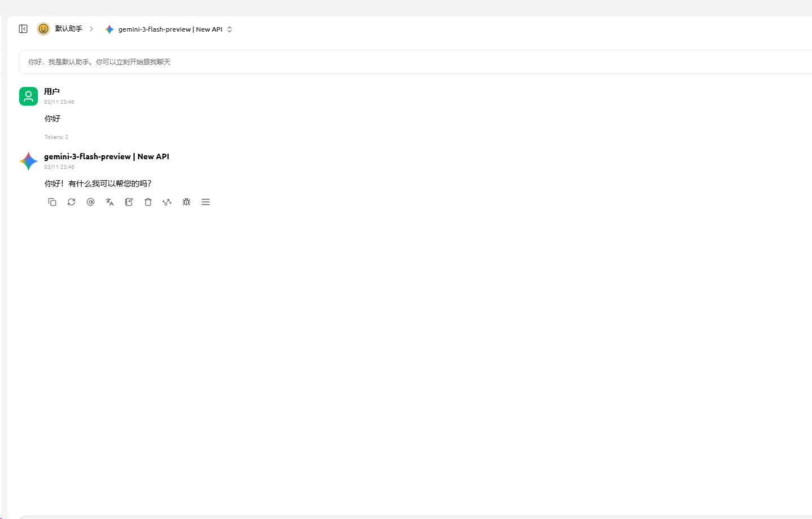812x519 pixels.
Task: Regenerate the gemini response
Action: [71, 202]
